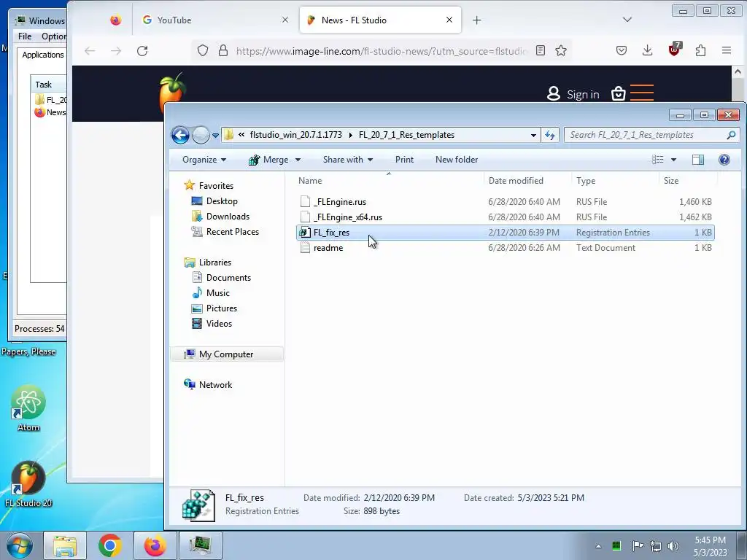The image size is (747, 560).
Task: Click the blue Help icon
Action: click(724, 160)
